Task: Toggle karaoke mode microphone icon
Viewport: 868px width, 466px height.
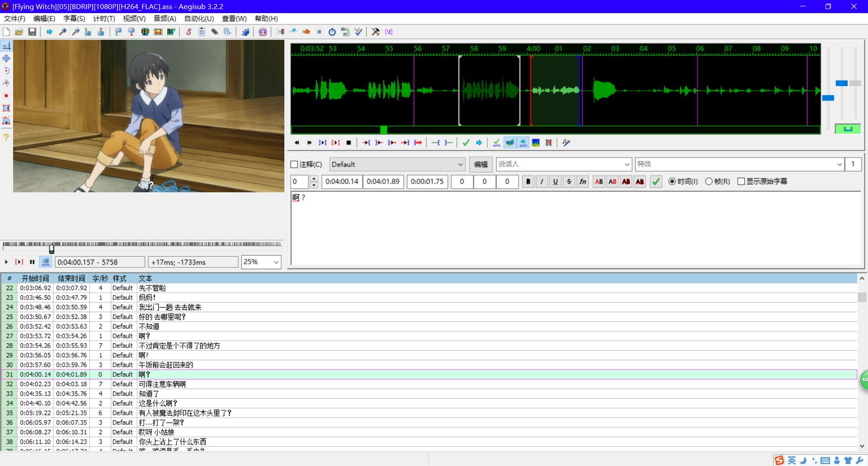Action: click(x=566, y=143)
